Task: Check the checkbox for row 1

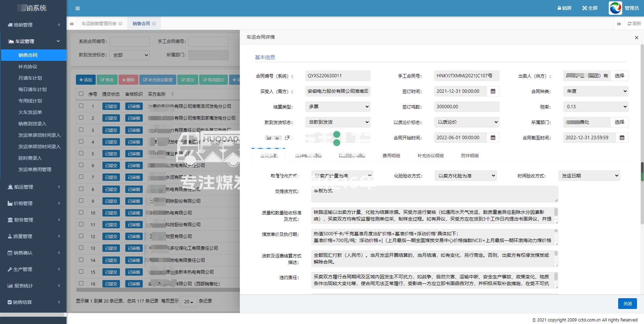Action: tap(81, 106)
